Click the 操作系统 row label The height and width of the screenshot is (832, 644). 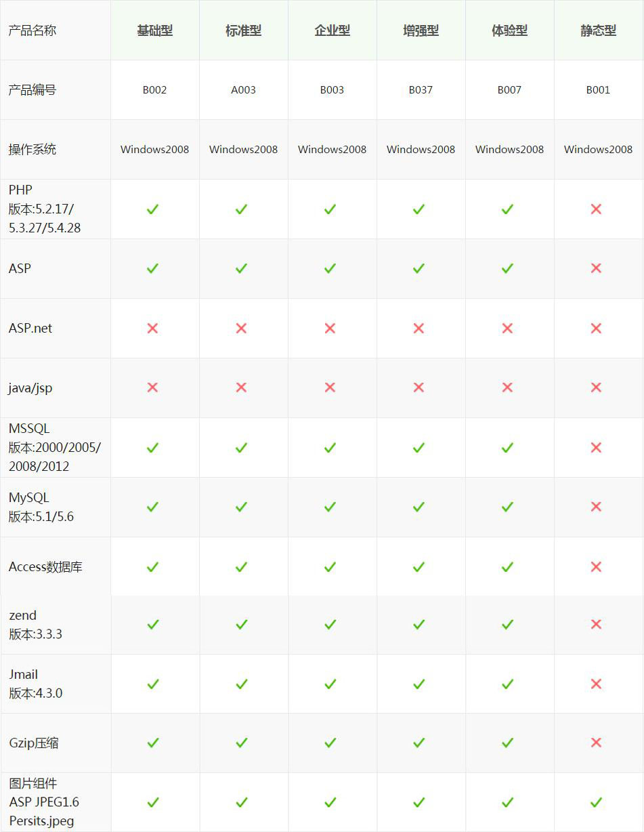click(33, 149)
